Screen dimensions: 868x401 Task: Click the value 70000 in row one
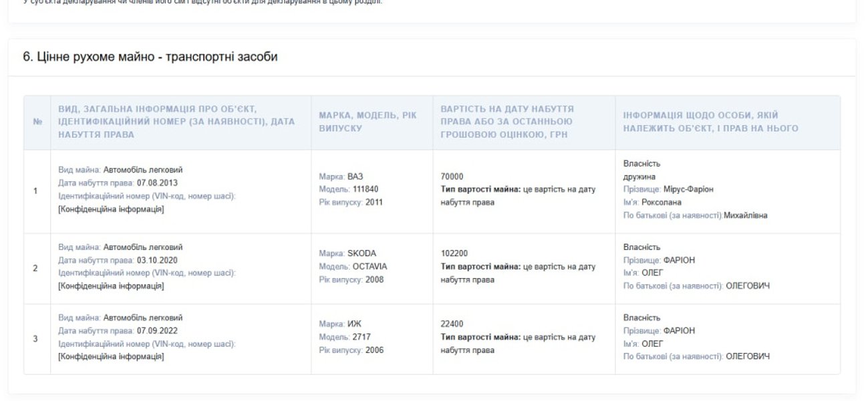452,177
